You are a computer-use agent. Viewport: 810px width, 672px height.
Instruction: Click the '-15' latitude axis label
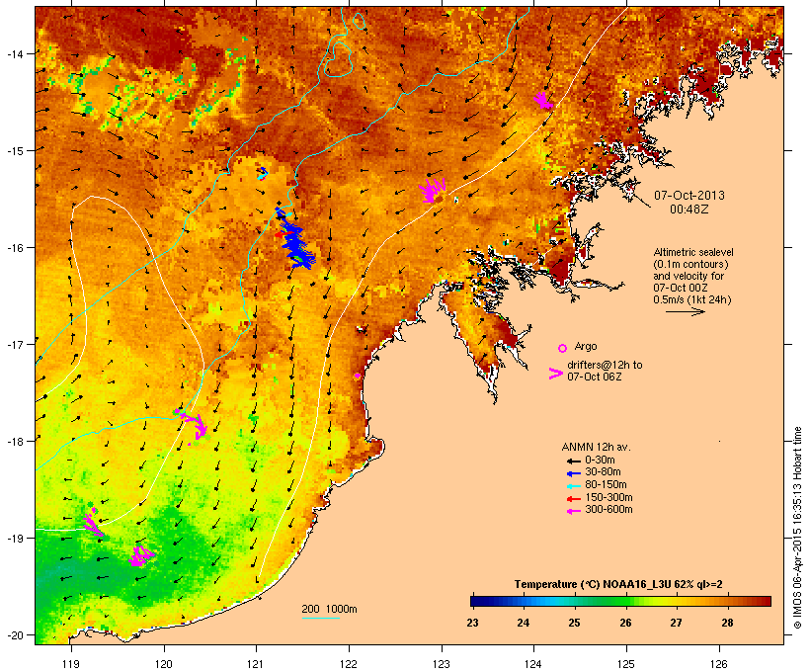[x=15, y=151]
